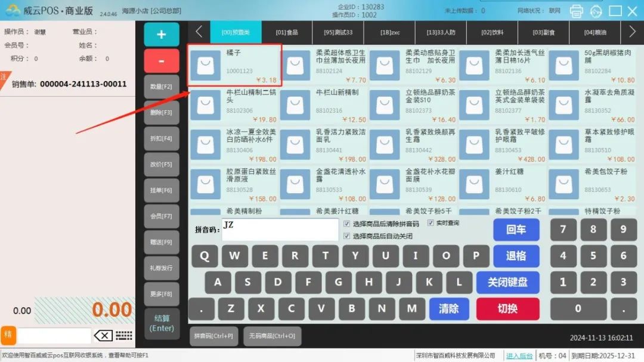
Task: Click the 删除[F3] button
Action: point(162,113)
